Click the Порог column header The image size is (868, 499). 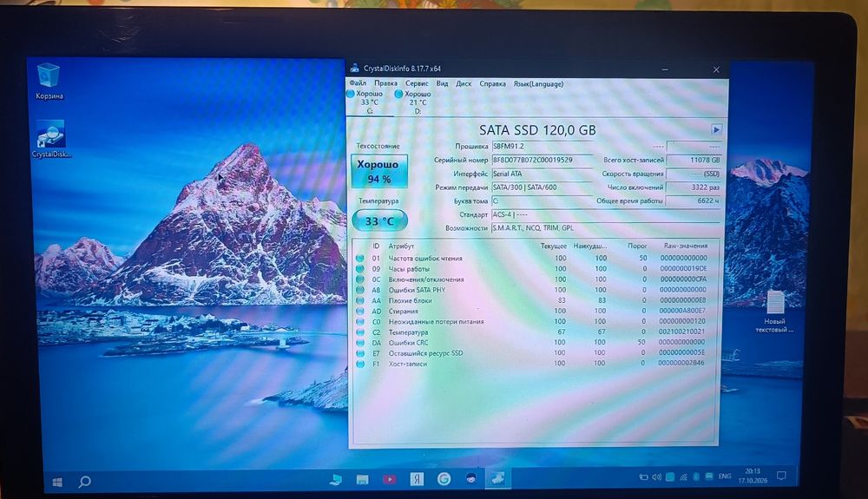pos(638,246)
